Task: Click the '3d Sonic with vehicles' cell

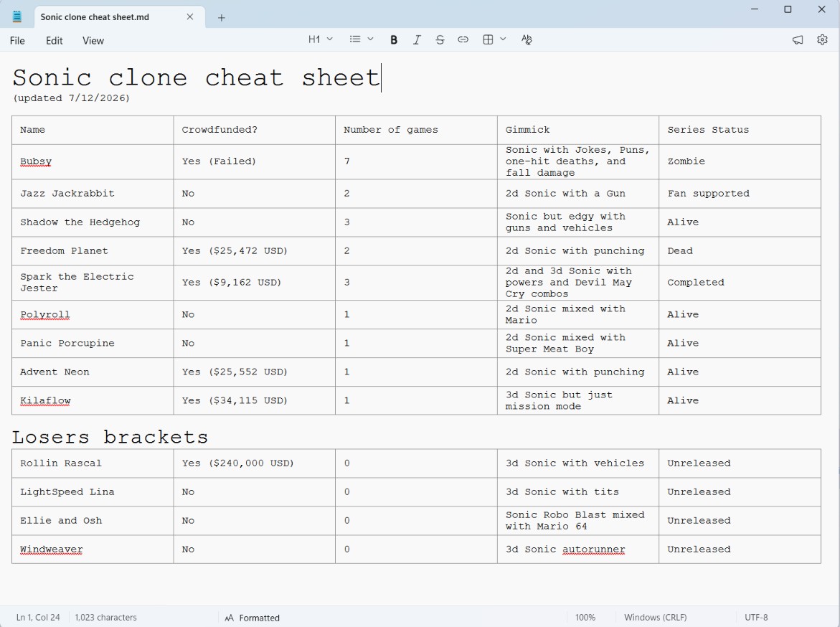Action: tap(578, 463)
